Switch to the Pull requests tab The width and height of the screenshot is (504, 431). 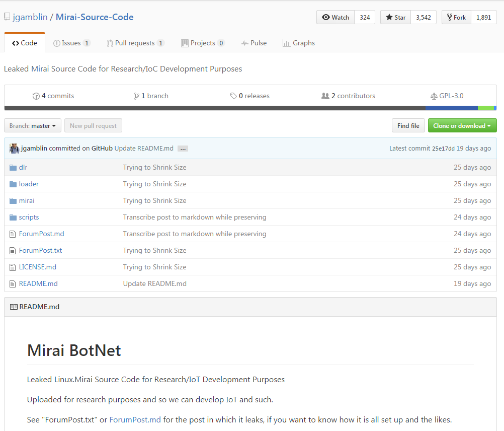point(136,43)
